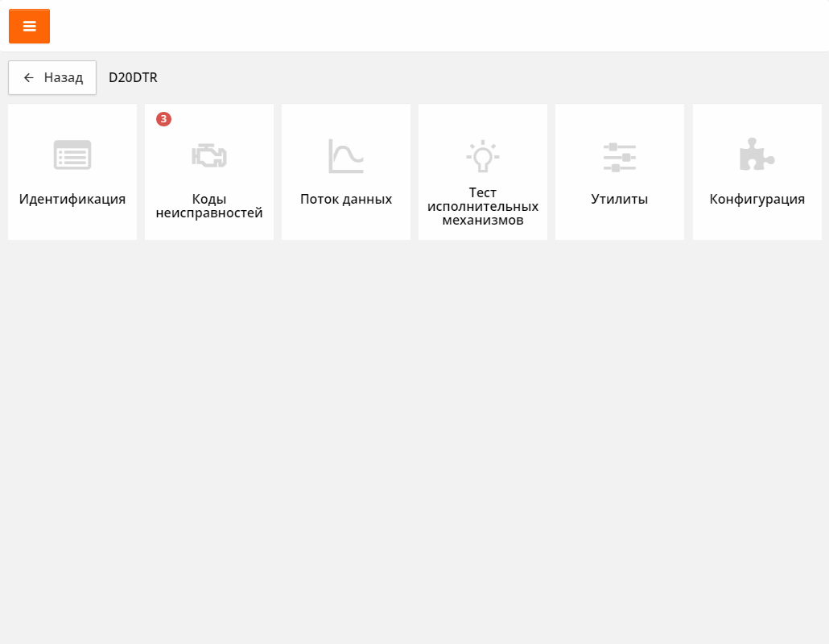Open the Поток данных label
The image size is (829, 644).
[346, 200]
